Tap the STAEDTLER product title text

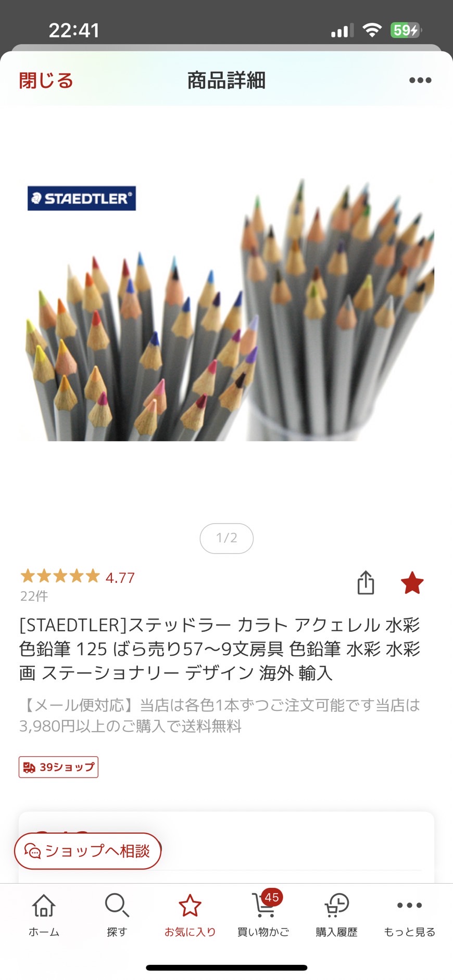[x=220, y=649]
